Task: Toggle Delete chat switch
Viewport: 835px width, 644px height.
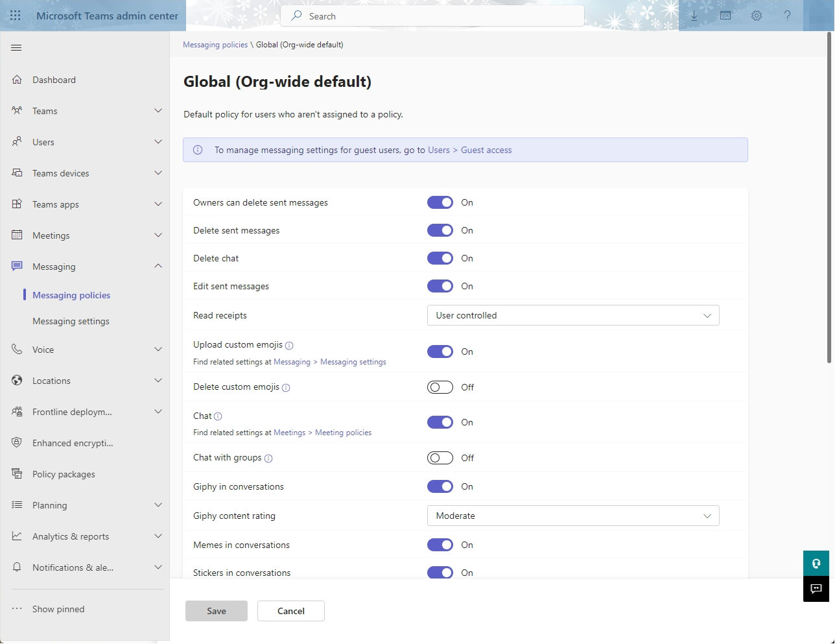Action: [x=440, y=258]
